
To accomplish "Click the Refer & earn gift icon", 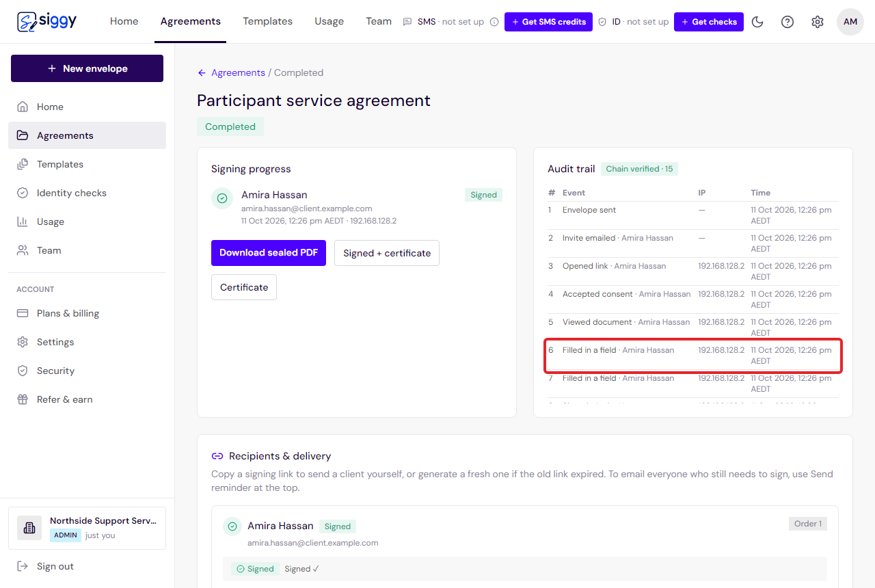I will pyautogui.click(x=23, y=399).
